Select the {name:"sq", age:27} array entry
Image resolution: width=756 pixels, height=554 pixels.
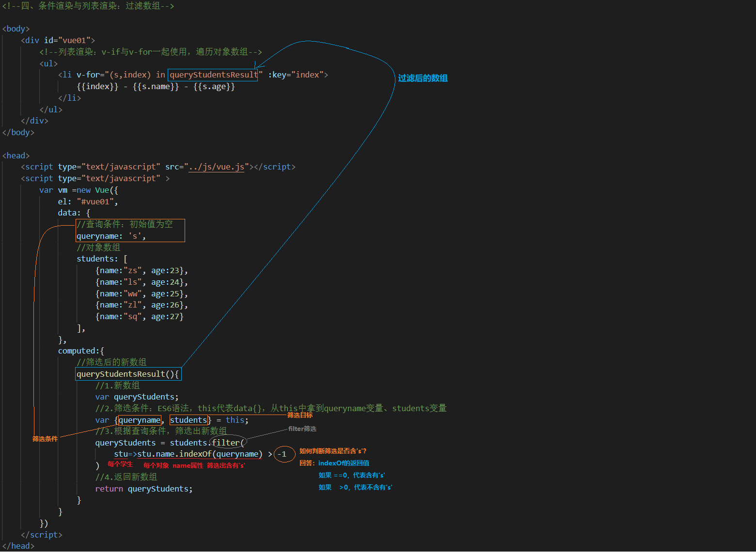coord(140,317)
